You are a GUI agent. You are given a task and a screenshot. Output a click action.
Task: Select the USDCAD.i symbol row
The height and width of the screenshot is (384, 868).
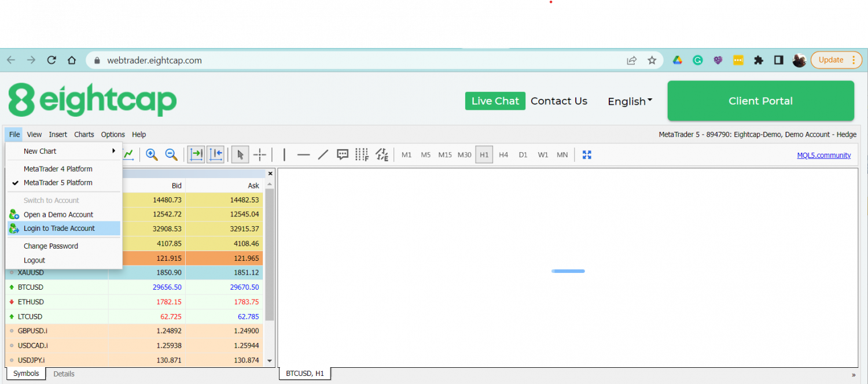coord(134,346)
